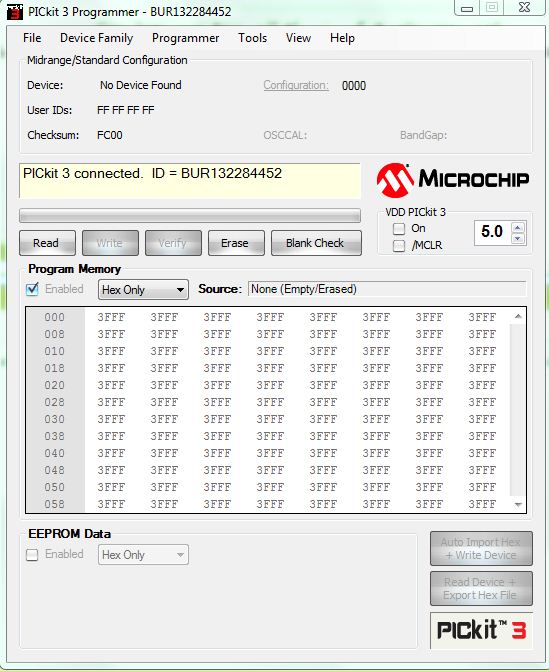
Task: Enable VDD PICkit 3 On checkbox
Action: coord(399,229)
